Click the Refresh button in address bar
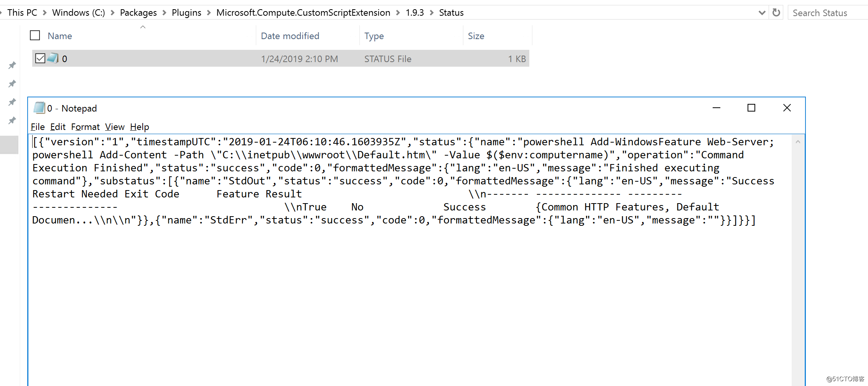Viewport: 868px width, 386px height. [776, 13]
